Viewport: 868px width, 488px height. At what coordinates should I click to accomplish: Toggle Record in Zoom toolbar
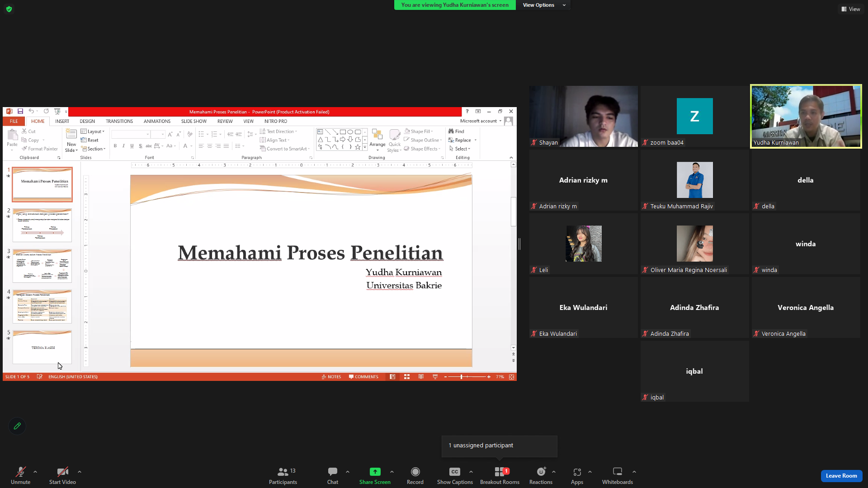pyautogui.click(x=415, y=476)
